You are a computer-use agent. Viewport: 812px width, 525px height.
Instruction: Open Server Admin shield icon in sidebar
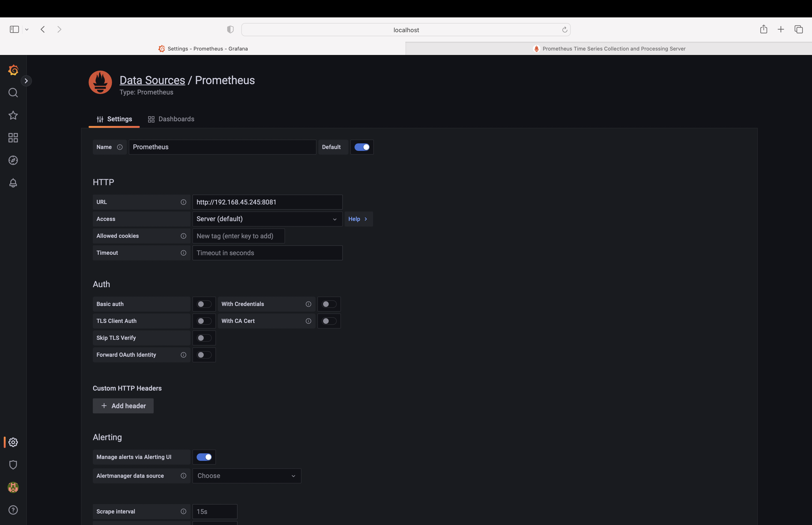click(x=13, y=465)
